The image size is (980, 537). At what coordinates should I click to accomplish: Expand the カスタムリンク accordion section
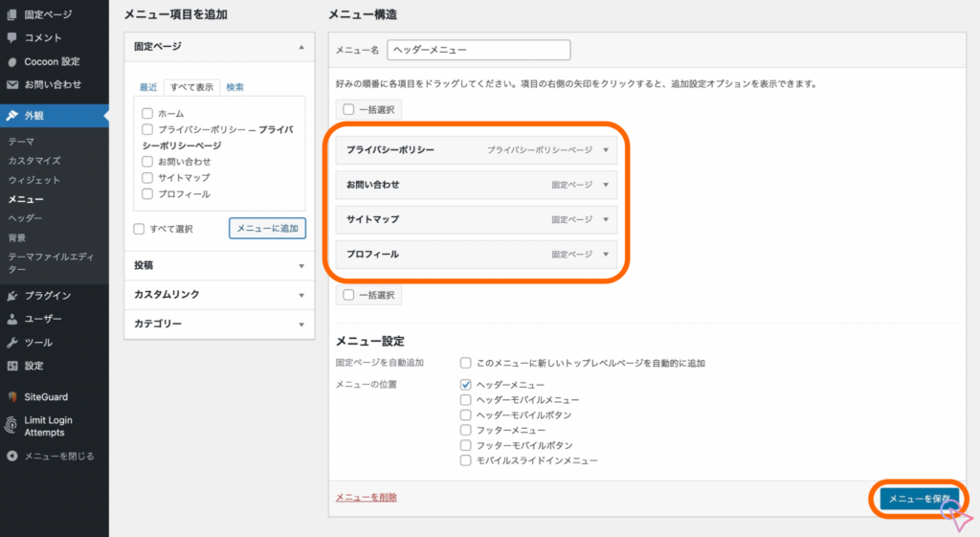coord(219,295)
